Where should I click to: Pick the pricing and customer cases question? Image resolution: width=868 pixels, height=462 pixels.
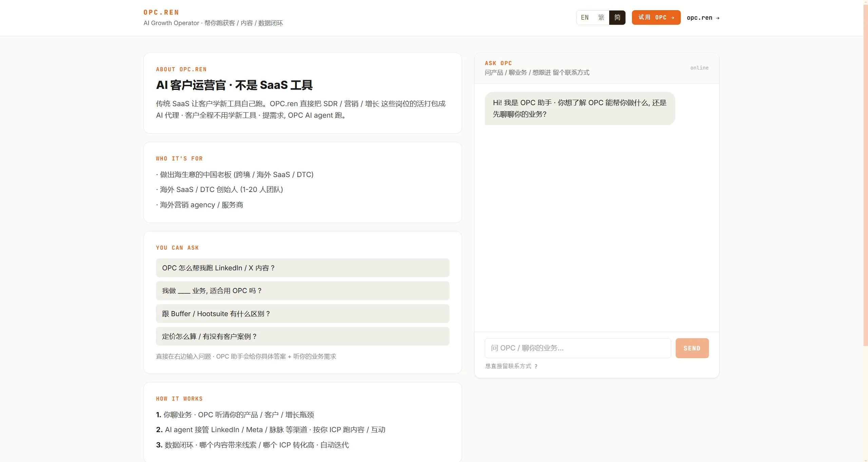[303, 336]
